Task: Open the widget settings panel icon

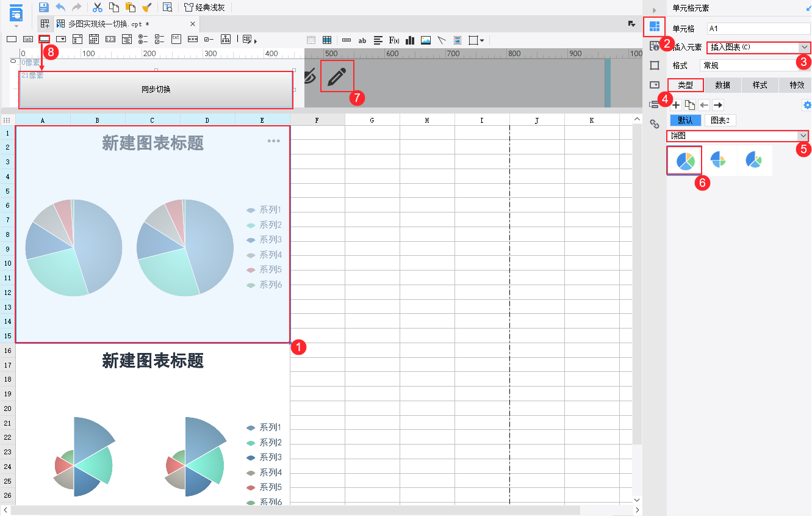Action: pyautogui.click(x=655, y=85)
